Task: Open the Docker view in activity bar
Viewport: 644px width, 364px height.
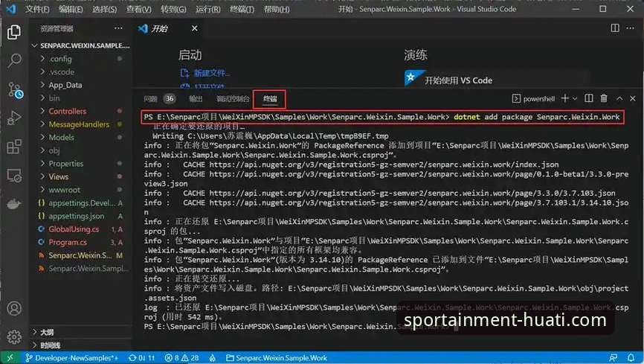Action: pos(14,204)
